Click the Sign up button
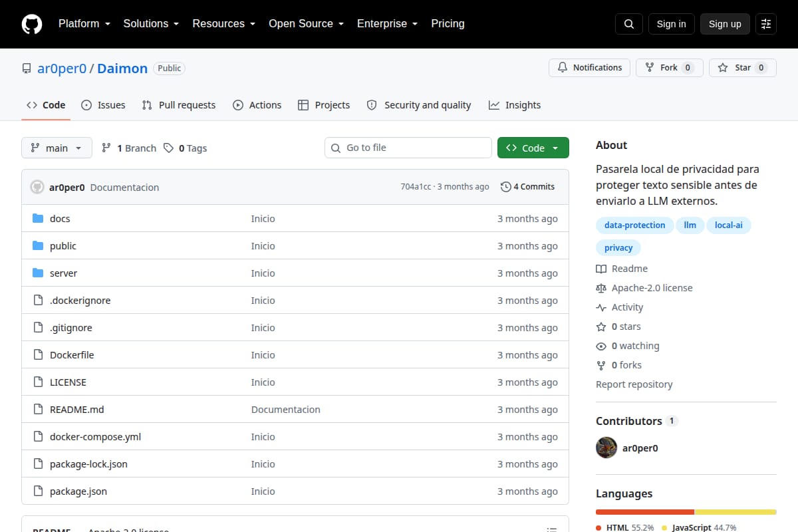 (x=725, y=24)
